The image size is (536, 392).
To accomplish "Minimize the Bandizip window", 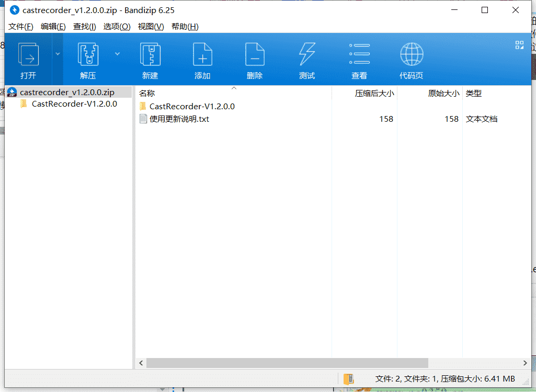I will 454,10.
